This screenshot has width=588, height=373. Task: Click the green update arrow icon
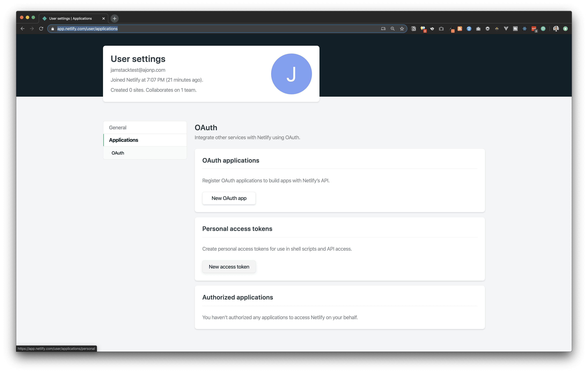[565, 29]
